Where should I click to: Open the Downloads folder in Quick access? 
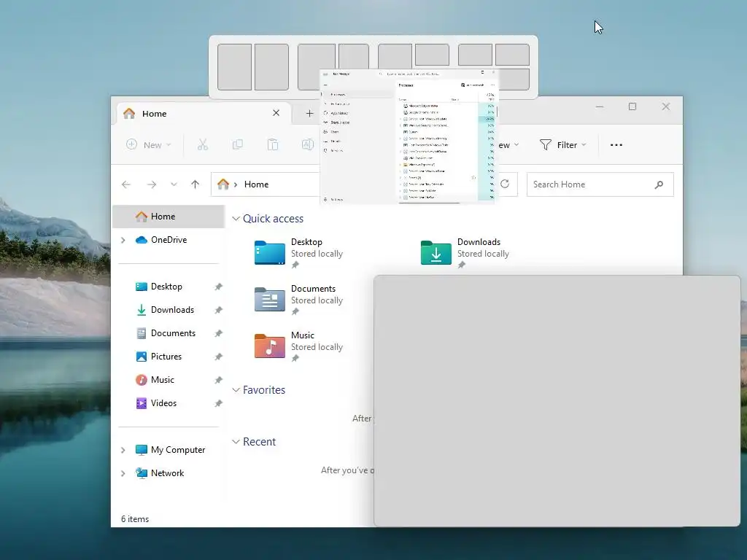[465, 253]
